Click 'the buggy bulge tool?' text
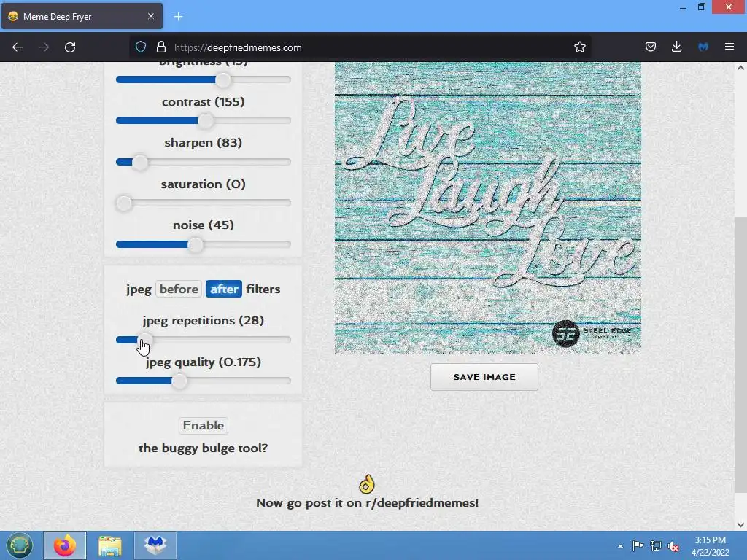This screenshot has width=747, height=560. pyautogui.click(x=204, y=448)
